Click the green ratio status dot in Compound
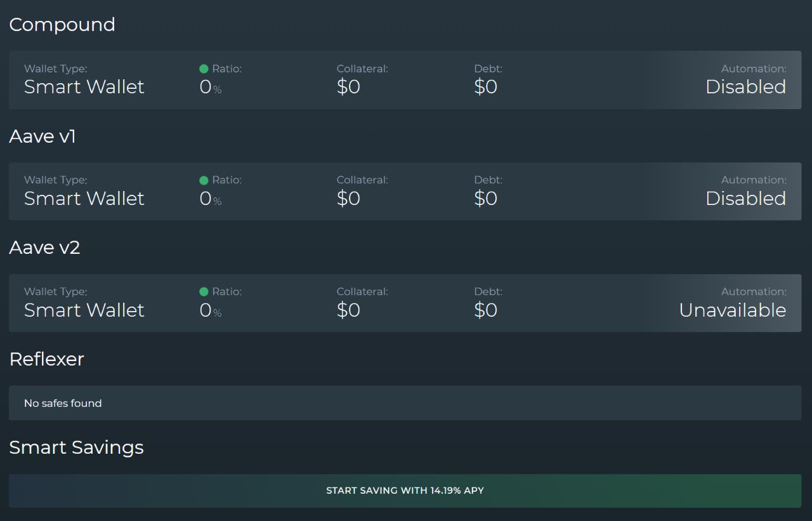This screenshot has height=521, width=812. coord(204,69)
